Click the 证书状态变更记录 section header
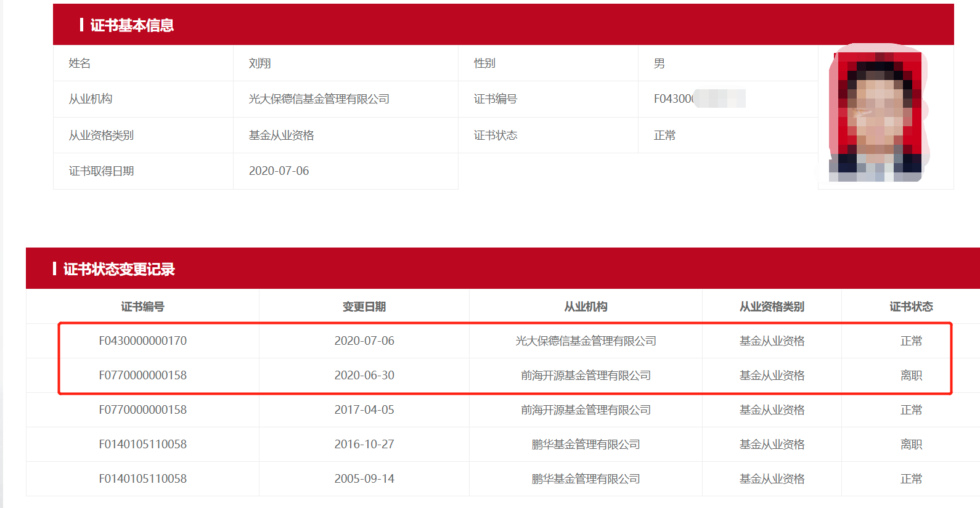 click(119, 269)
